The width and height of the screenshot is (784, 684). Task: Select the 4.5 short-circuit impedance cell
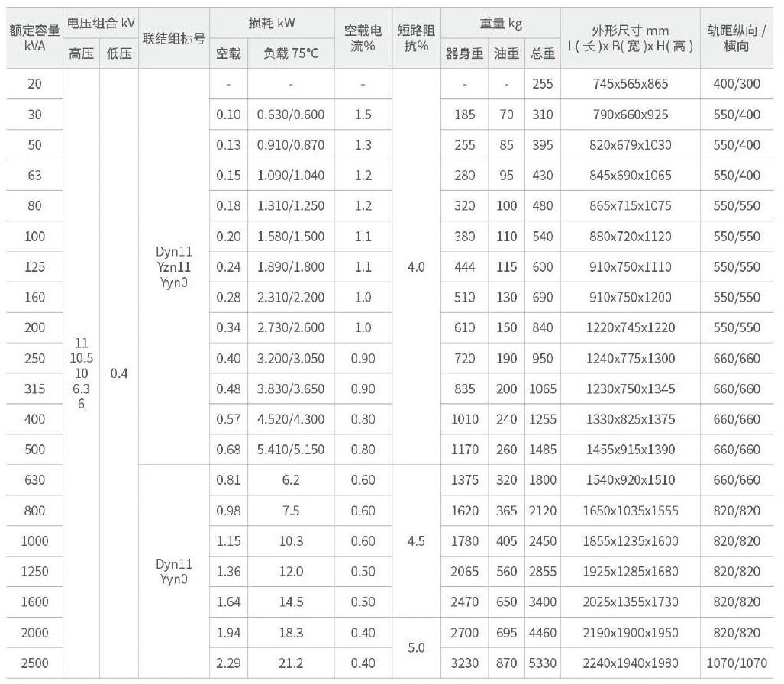(416, 540)
